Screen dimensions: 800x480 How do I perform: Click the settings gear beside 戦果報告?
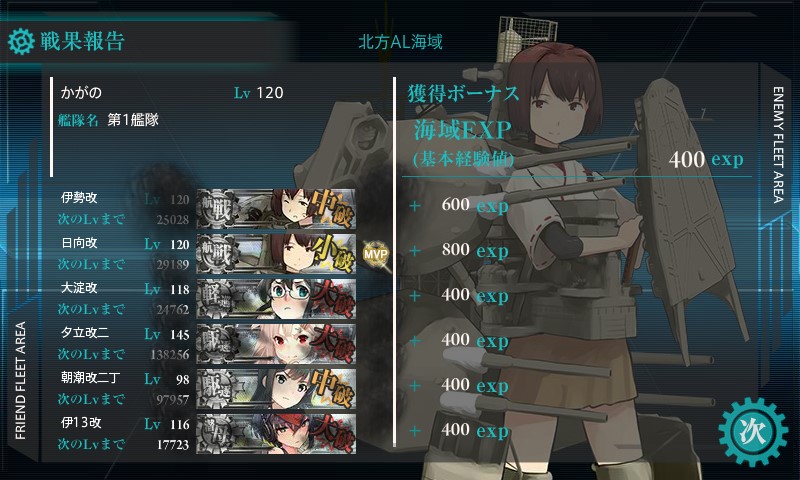pyautogui.click(x=21, y=41)
